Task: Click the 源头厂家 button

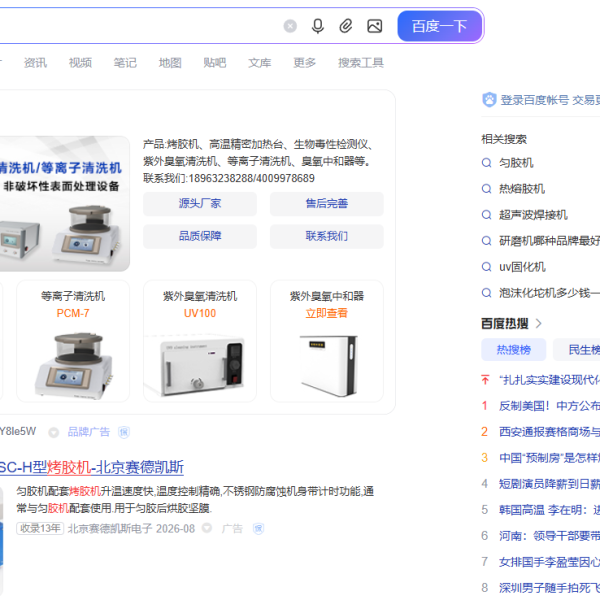Action: tap(200, 204)
